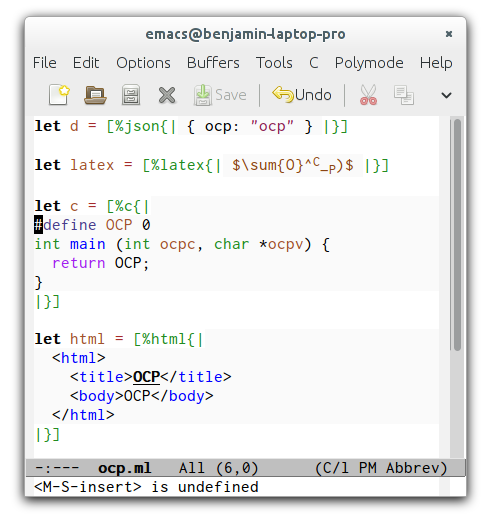
Task: Click the New File toolbar icon
Action: point(59,95)
